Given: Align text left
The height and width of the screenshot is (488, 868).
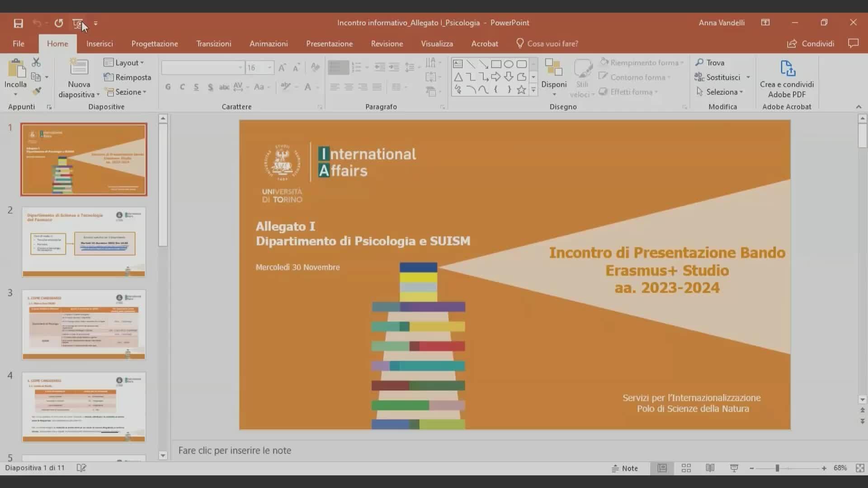Looking at the screenshot, I should [x=335, y=87].
